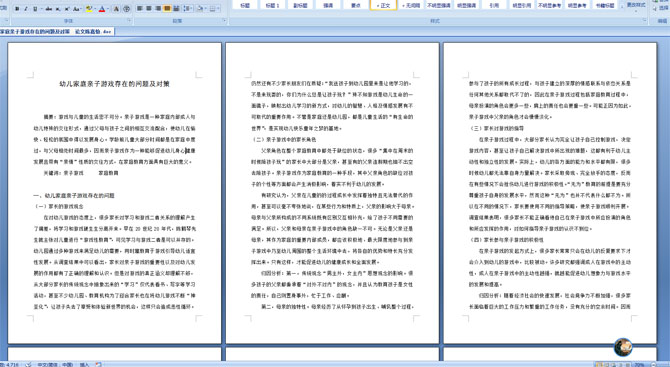Toggle bold formatting in the font group

click(x=17, y=9)
